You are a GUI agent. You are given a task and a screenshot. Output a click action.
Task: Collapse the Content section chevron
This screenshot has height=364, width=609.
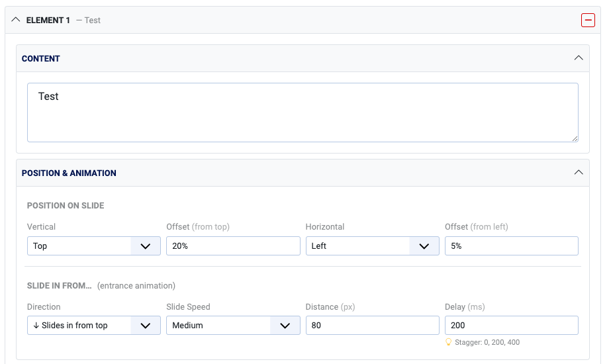click(579, 58)
